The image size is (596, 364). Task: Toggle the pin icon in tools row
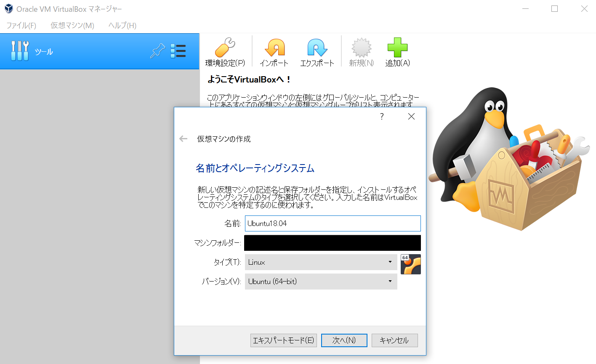click(157, 51)
